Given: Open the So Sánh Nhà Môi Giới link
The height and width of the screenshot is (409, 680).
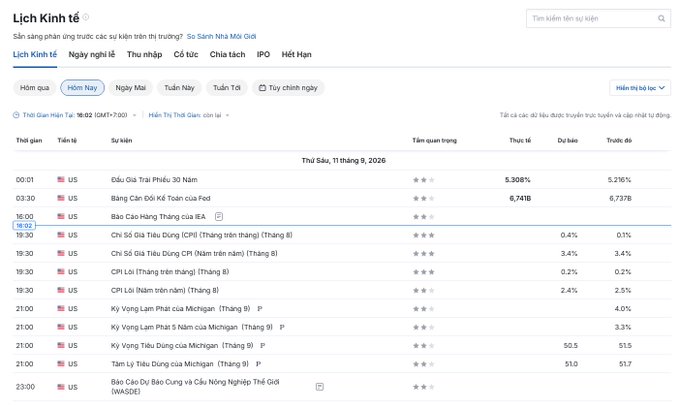Looking at the screenshot, I should pyautogui.click(x=221, y=36).
